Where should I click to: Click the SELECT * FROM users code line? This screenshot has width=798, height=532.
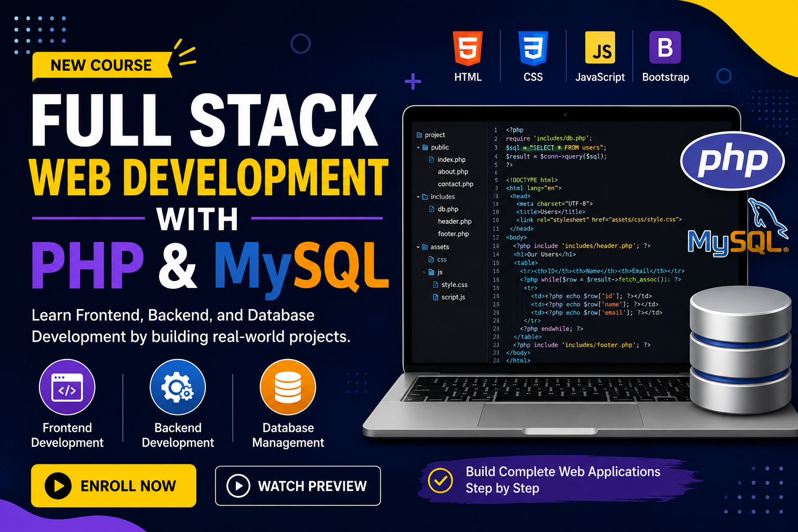pos(556,148)
